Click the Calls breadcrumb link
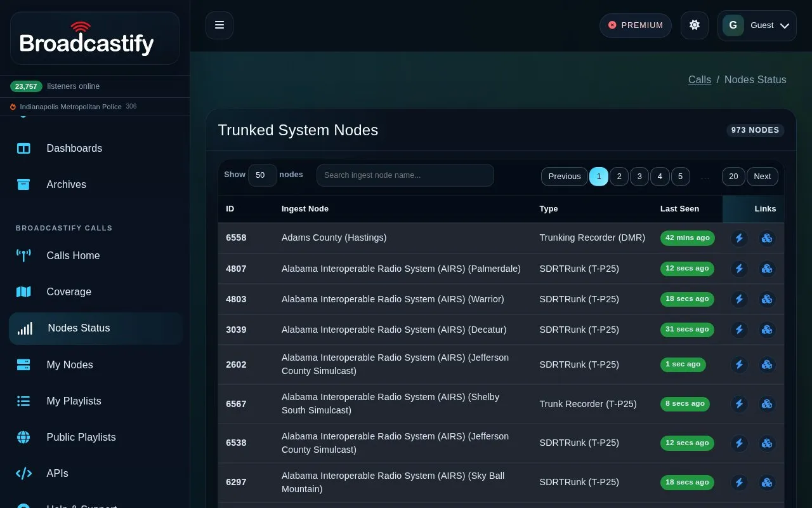812x508 pixels. (x=700, y=80)
